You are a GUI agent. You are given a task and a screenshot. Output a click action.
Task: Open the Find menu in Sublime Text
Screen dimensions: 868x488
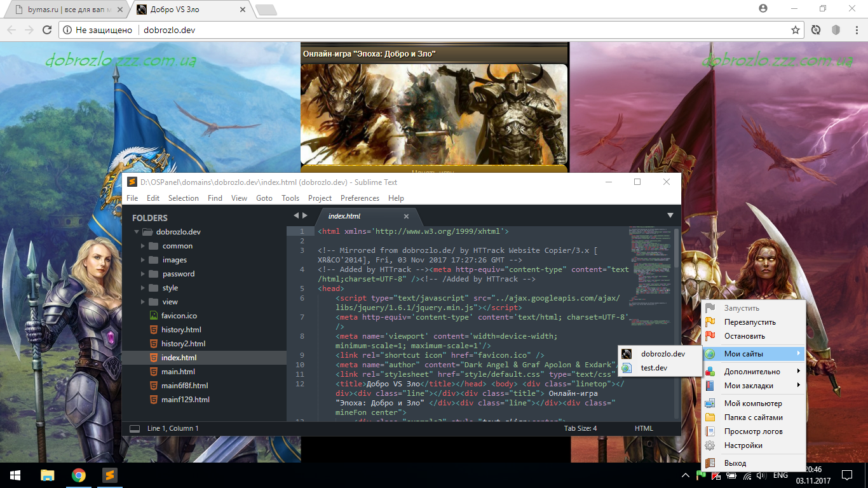click(x=215, y=198)
